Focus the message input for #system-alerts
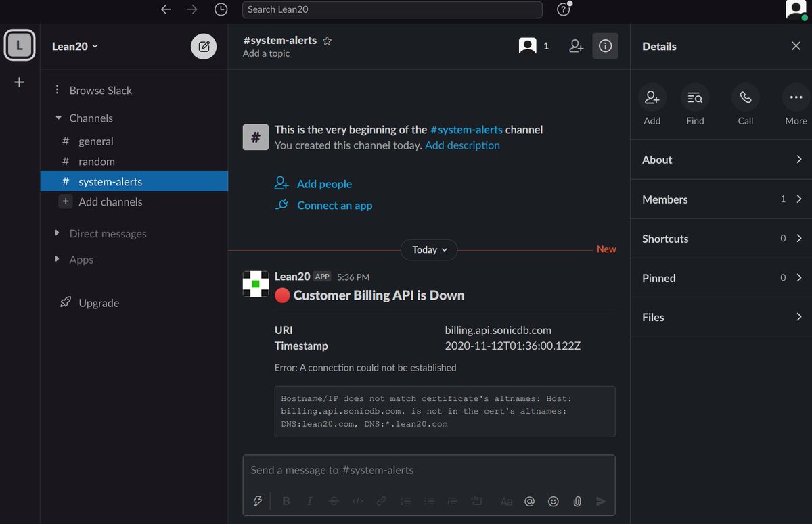The image size is (812, 524). pos(429,470)
